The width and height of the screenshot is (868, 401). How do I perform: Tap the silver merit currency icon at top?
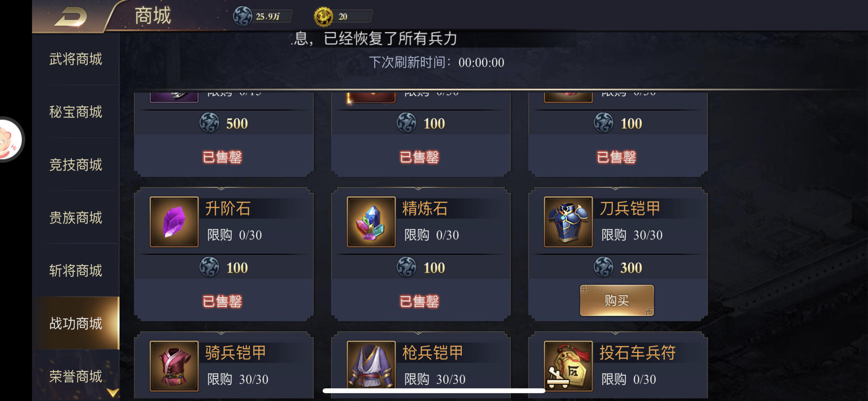[x=242, y=16]
